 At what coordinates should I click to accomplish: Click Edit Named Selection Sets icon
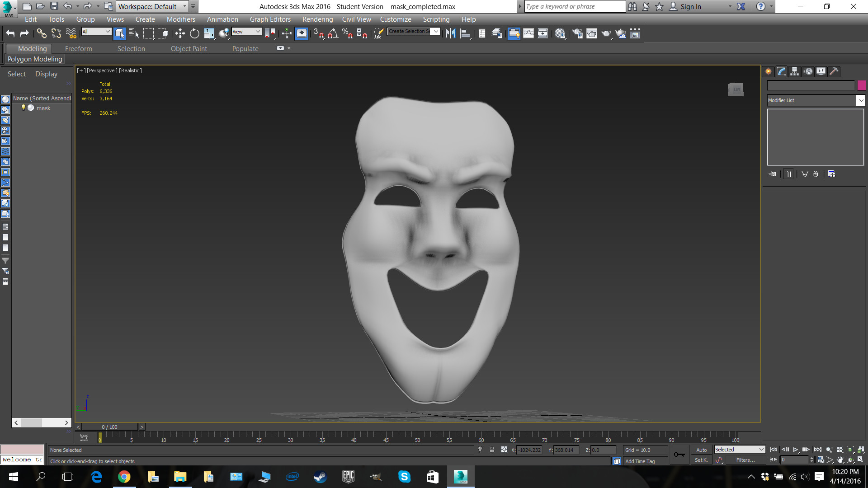(x=378, y=33)
